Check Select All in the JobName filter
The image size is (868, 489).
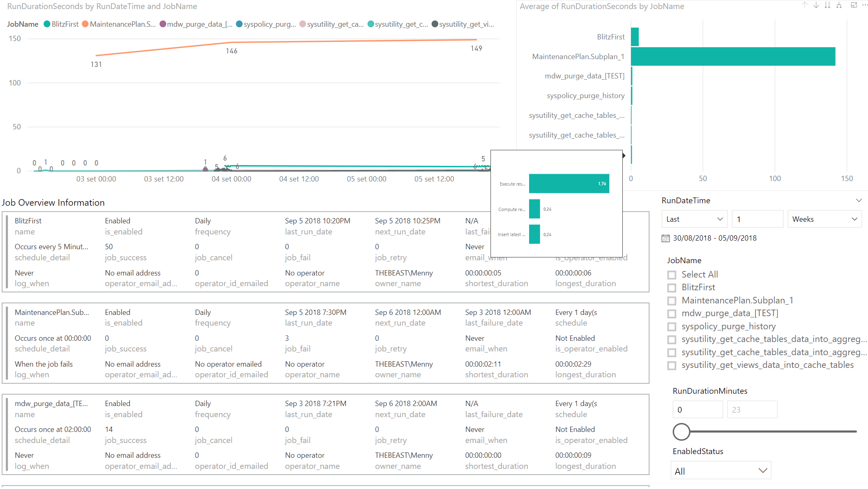pos(672,275)
